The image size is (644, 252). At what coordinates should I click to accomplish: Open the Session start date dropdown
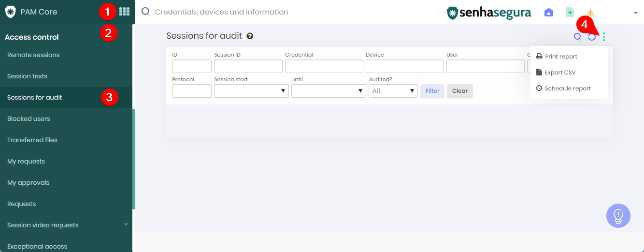pyautogui.click(x=251, y=91)
